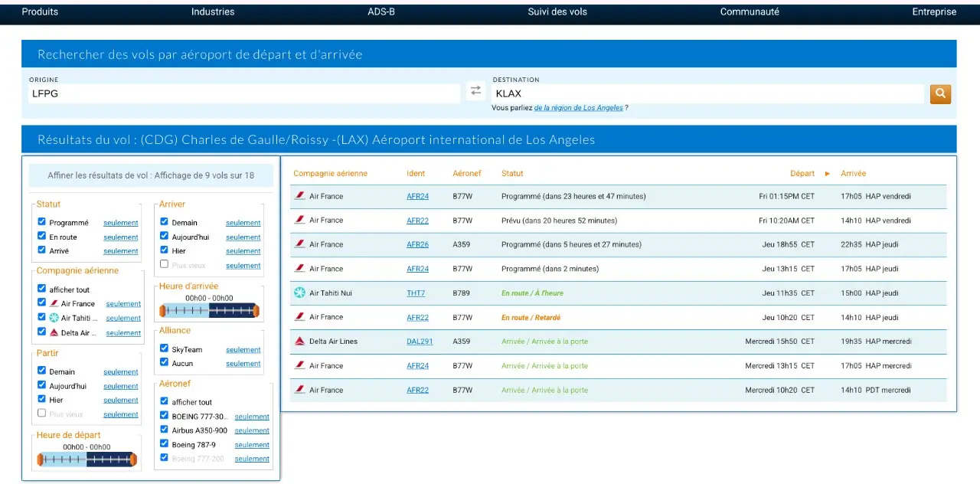
Task: Click Air Tahiti logo in filter panel
Action: [x=54, y=318]
